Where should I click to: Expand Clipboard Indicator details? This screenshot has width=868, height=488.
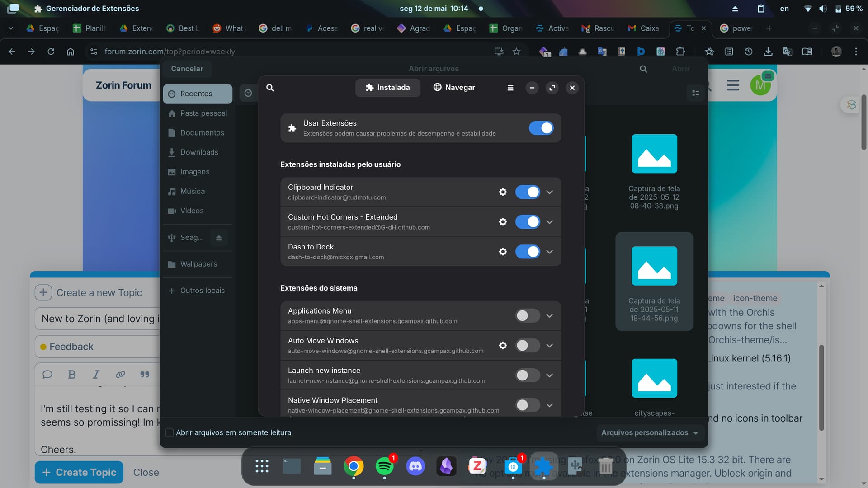click(x=549, y=192)
